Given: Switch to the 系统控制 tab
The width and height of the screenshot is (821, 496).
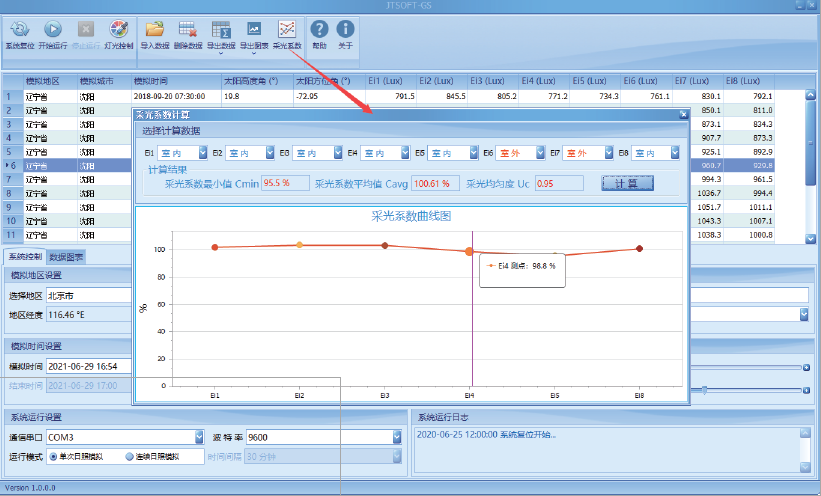Looking at the screenshot, I should click(25, 257).
